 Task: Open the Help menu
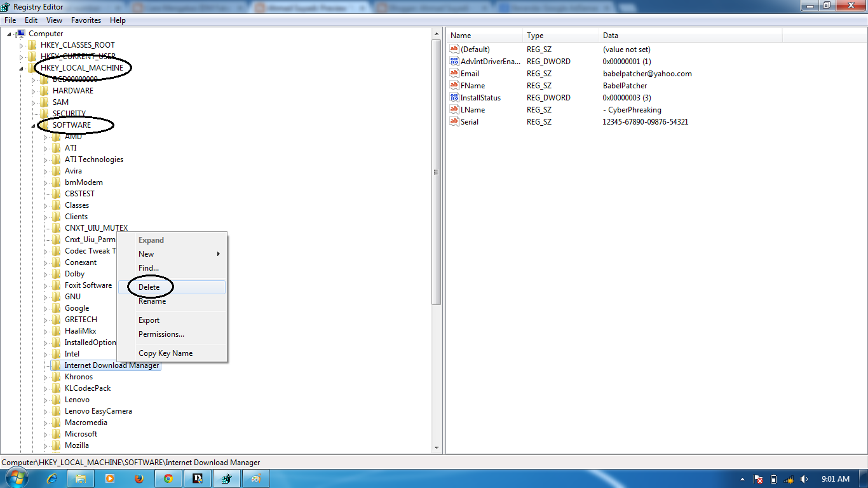click(118, 20)
